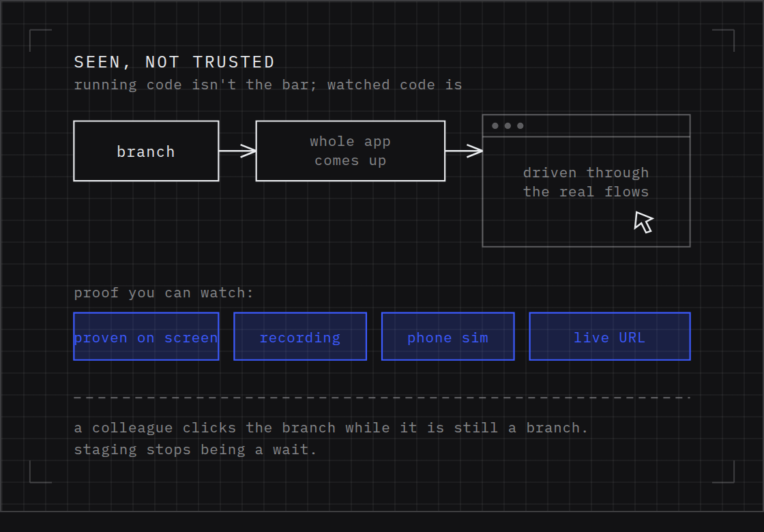Click the 'branch' box

[146, 151]
